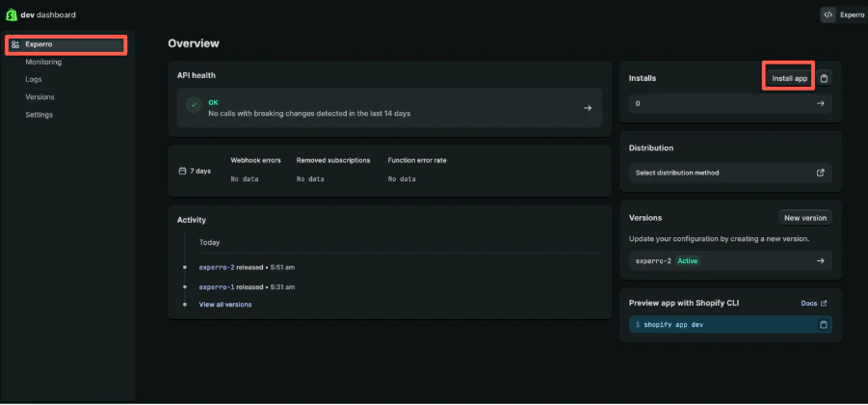
Task: Click the New version button
Action: coord(804,218)
